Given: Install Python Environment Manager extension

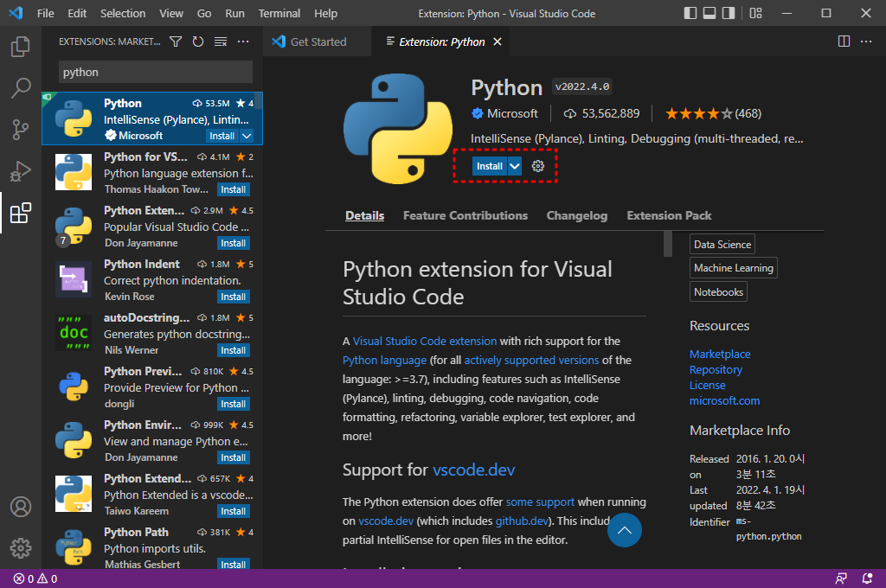Looking at the screenshot, I should coord(234,457).
